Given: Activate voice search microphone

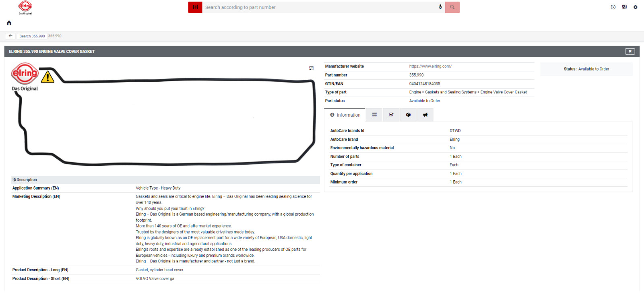Looking at the screenshot, I should (440, 7).
